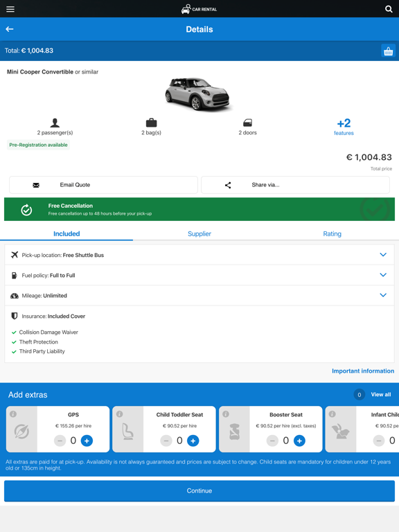Open Important information link
Viewport: 399px width, 532px height.
(x=363, y=371)
